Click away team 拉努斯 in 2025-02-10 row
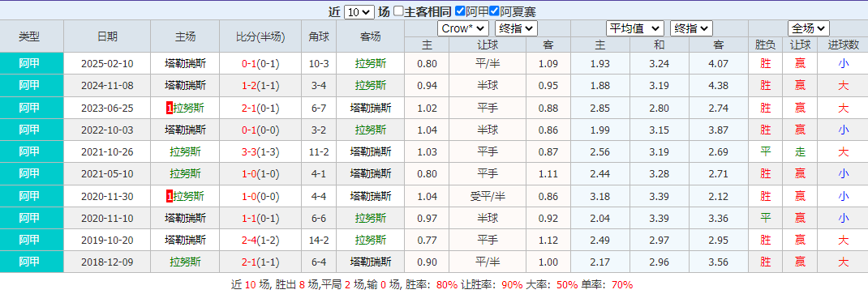 pyautogui.click(x=371, y=64)
